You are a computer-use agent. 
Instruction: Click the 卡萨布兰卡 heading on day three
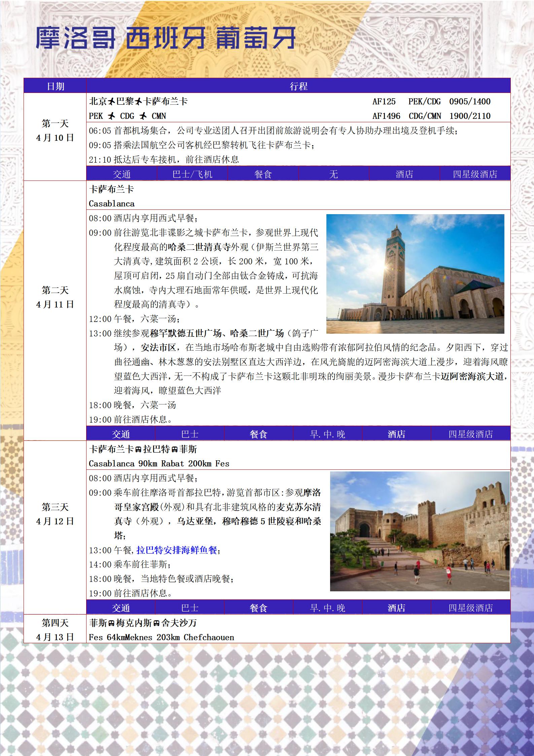click(x=111, y=449)
